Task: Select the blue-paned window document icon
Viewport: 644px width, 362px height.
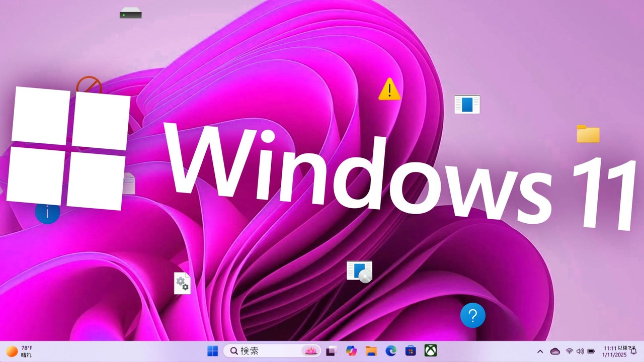Action: tap(467, 105)
